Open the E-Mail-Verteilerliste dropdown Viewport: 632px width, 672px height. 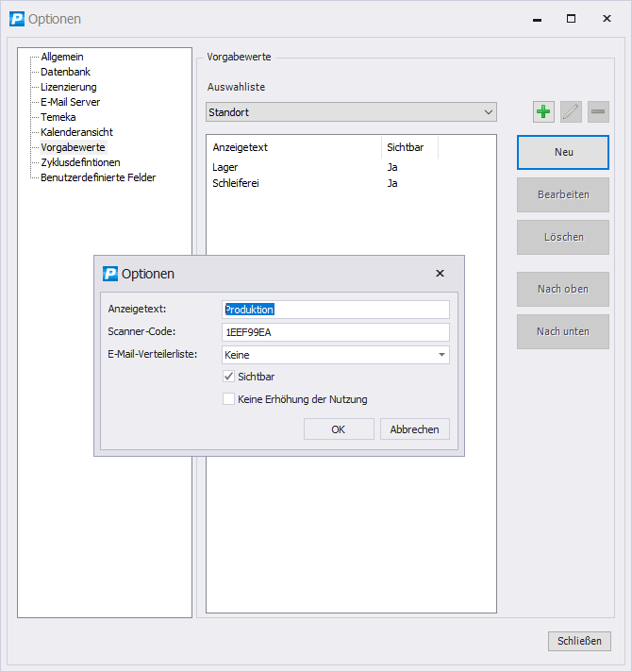[x=441, y=355]
